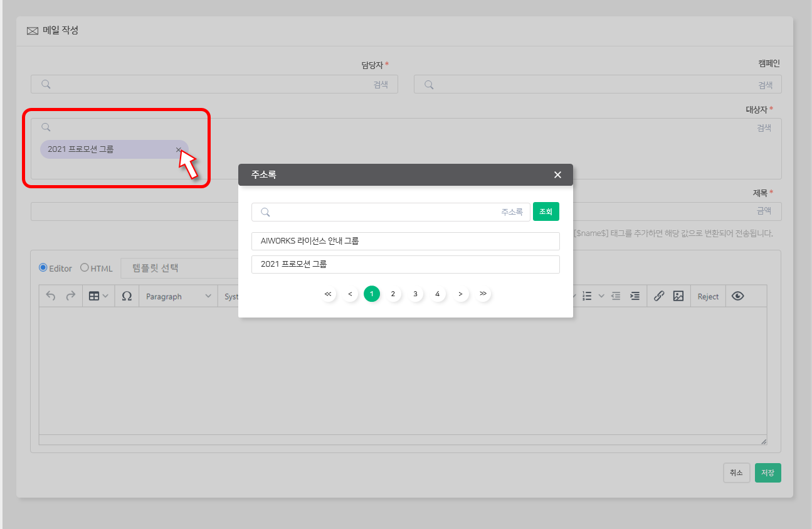
Task: Click the 저장 save button
Action: click(767, 473)
